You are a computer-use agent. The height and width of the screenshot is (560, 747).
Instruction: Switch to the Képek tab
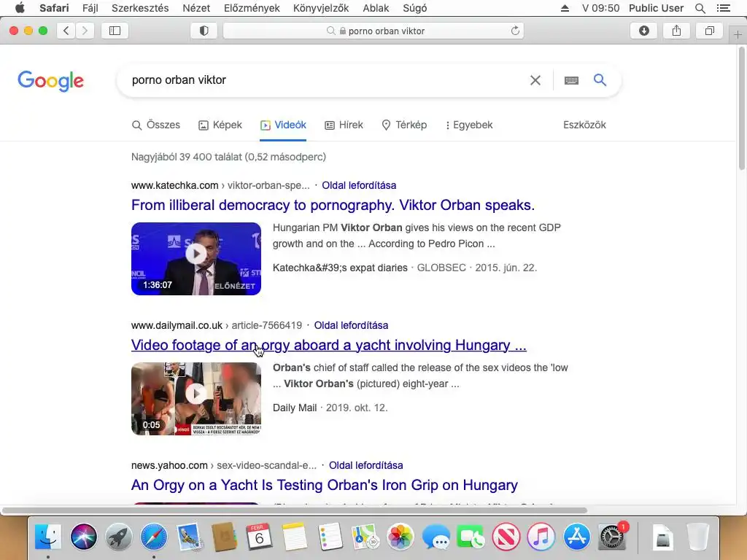220,125
